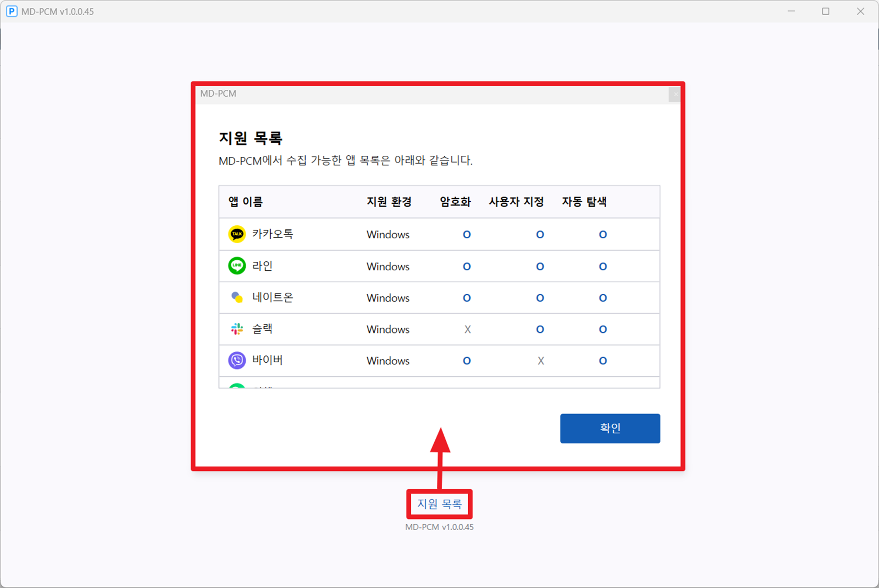The width and height of the screenshot is (879, 588).
Task: Click 카카오톡's 암호화 O mark
Action: coord(467,235)
